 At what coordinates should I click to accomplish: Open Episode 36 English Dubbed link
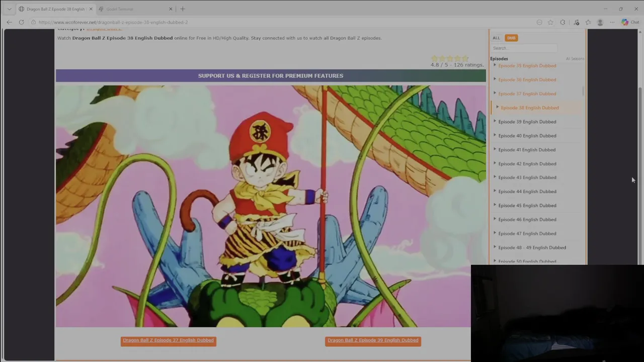(x=527, y=79)
